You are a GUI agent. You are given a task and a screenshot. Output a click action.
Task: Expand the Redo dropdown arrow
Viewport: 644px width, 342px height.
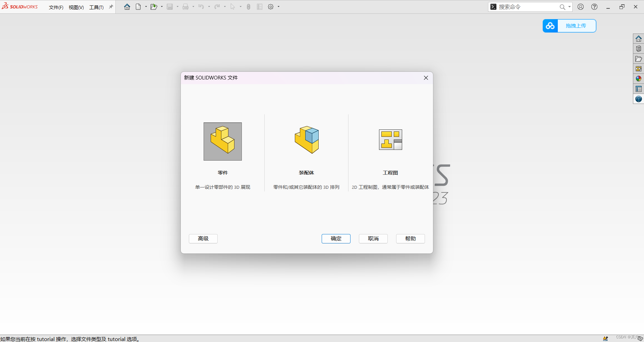[x=225, y=7]
